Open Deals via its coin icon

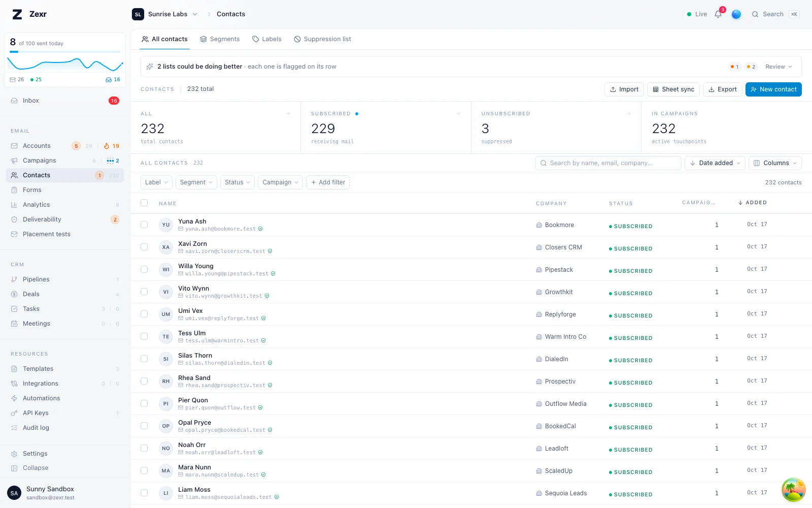pos(14,294)
